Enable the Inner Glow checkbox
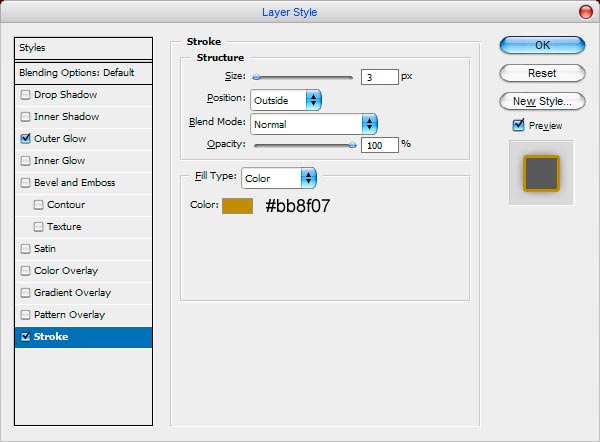Screen dimensions: 600x442 (x=25, y=161)
